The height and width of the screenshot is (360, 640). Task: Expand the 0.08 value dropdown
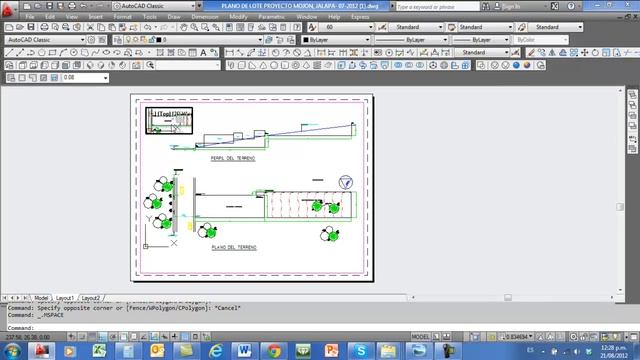pyautogui.click(x=105, y=78)
